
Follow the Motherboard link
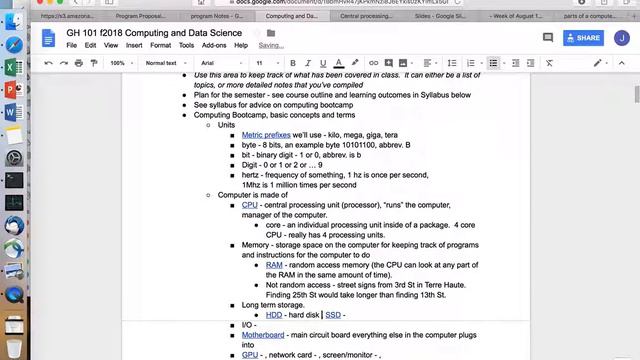tap(263, 335)
